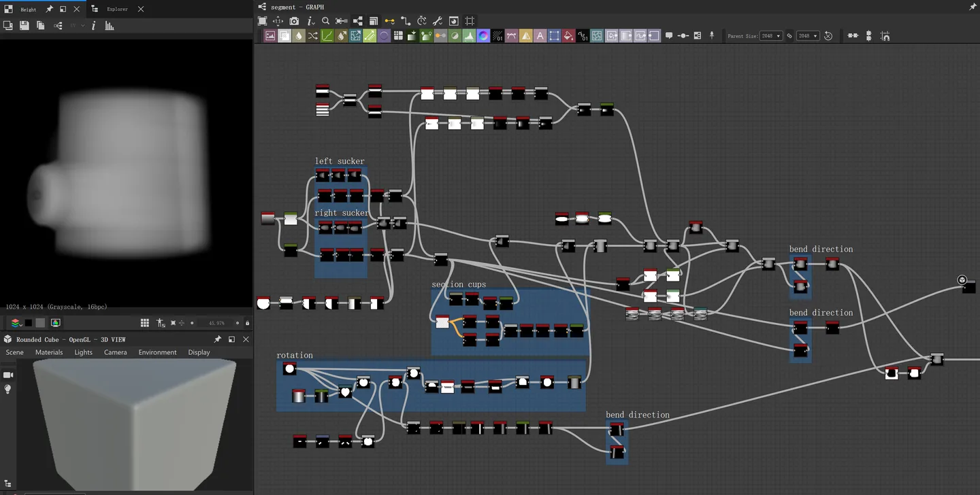
Task: Toggle the 3D view light bulb icon
Action: [8, 390]
